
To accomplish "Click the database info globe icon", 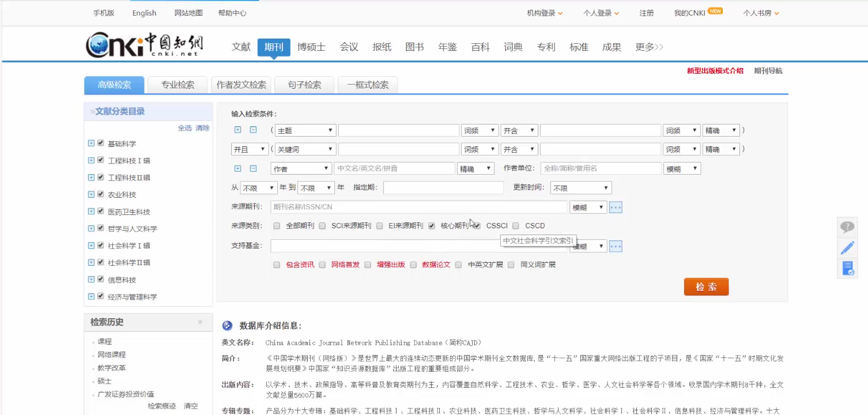I will [x=227, y=326].
